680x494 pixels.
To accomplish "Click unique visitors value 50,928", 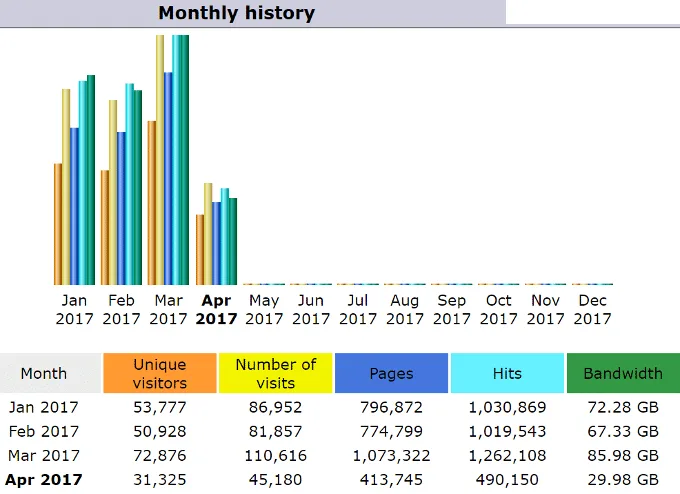I will [x=160, y=432].
